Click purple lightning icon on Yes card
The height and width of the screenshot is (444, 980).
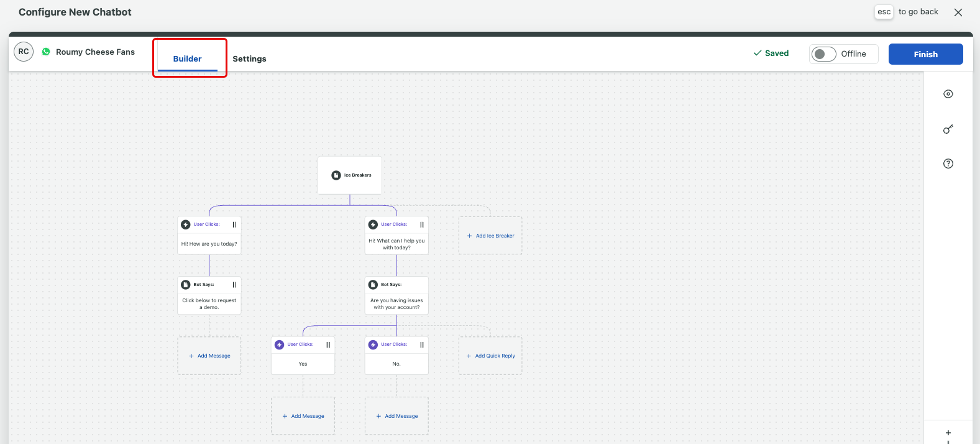[x=279, y=345]
